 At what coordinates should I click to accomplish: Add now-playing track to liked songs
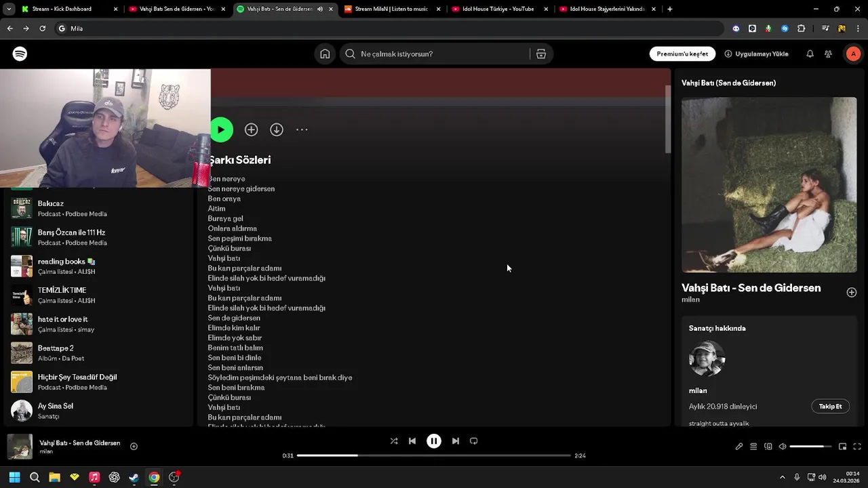134,446
